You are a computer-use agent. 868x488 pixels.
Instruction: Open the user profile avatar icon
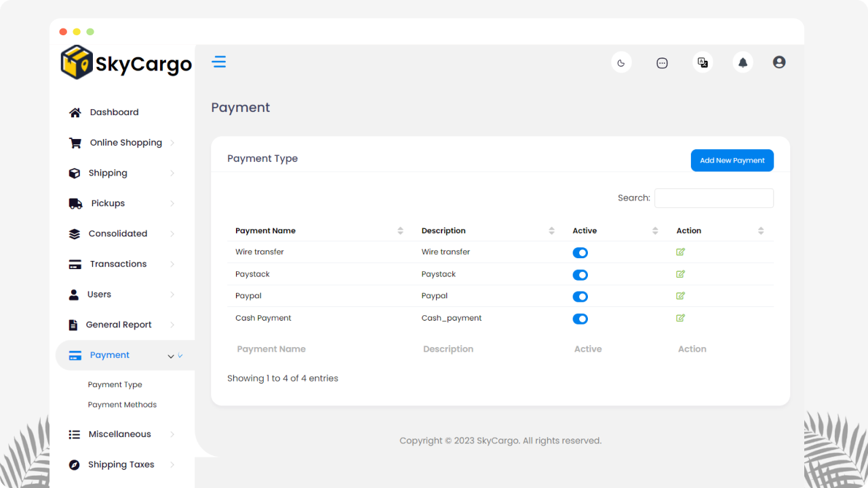pyautogui.click(x=779, y=62)
